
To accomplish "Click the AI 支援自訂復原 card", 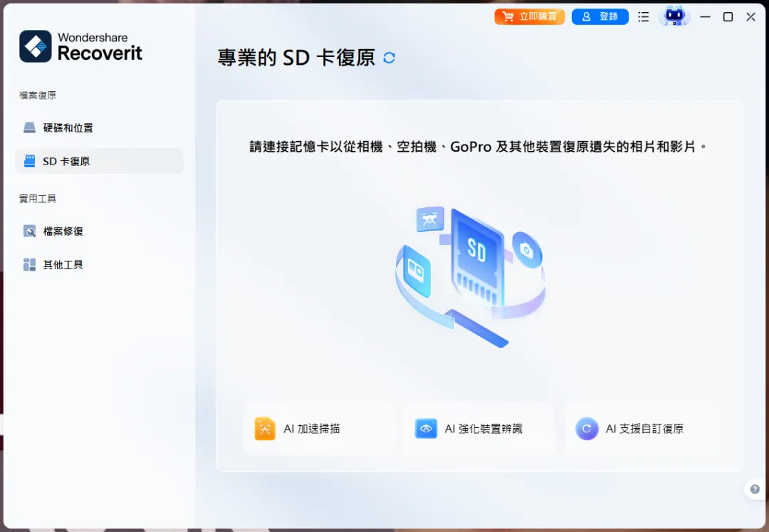I will (x=641, y=429).
